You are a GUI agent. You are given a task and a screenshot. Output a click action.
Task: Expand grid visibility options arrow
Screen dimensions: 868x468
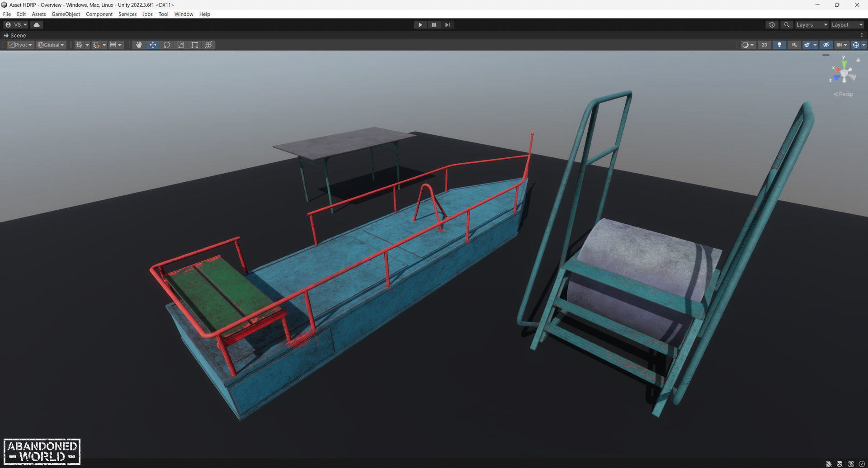click(87, 45)
